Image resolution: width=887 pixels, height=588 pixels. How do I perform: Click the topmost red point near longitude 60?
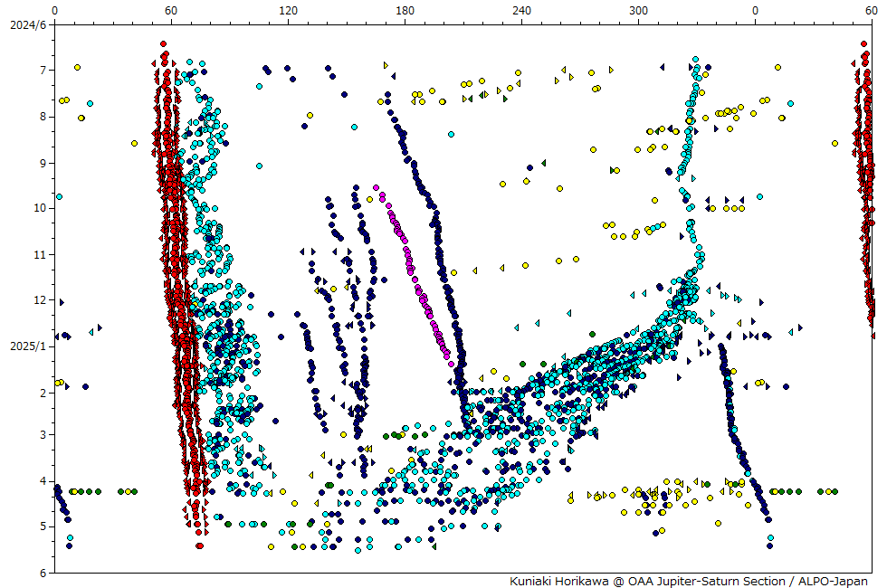(x=163, y=43)
